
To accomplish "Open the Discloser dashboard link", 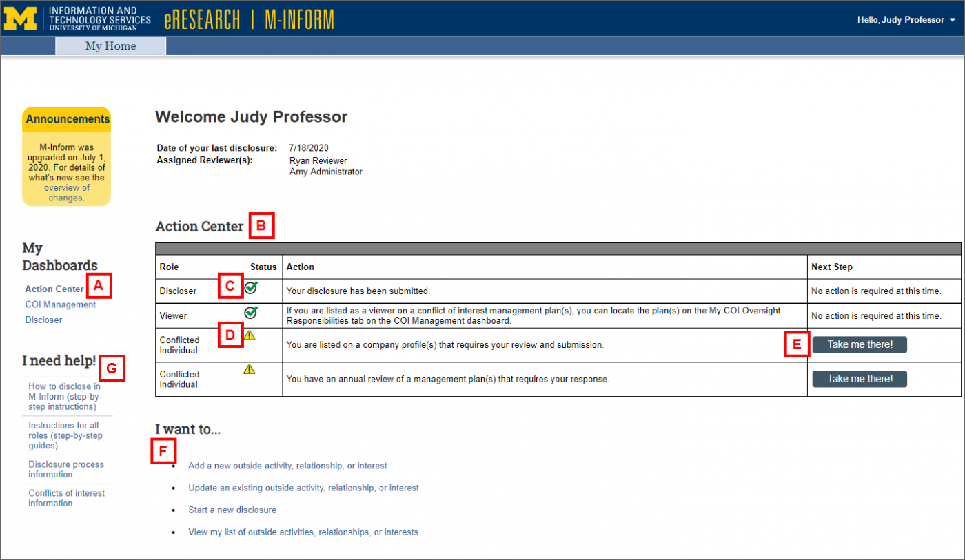I will coord(43,320).
